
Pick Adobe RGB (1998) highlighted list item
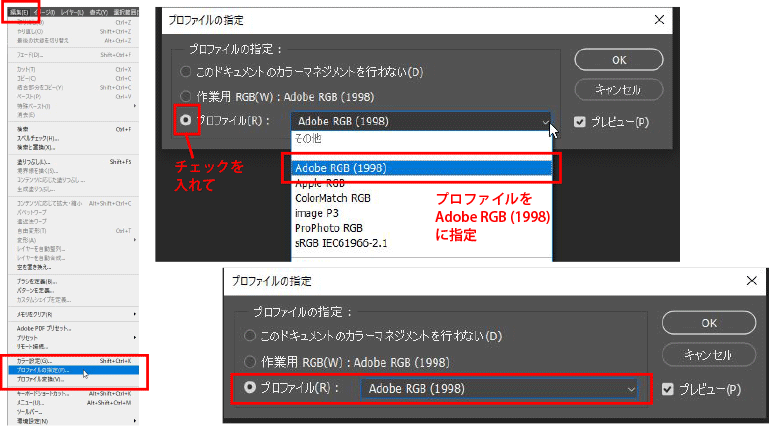tap(421, 168)
